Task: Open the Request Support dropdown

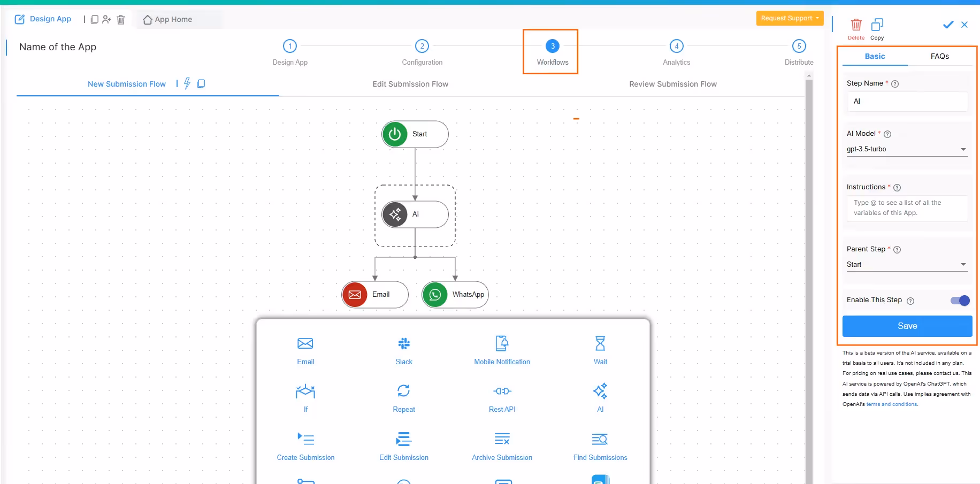Action: (x=790, y=18)
